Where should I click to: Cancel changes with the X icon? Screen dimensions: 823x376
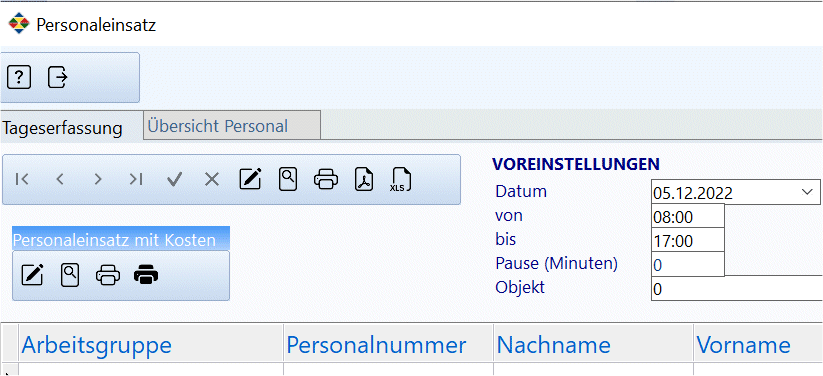(212, 180)
